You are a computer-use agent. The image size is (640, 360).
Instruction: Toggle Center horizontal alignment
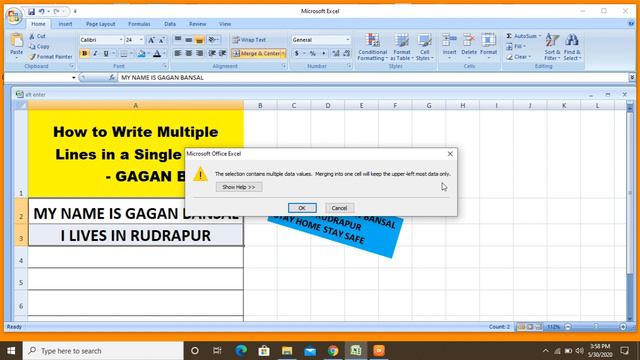[x=189, y=53]
